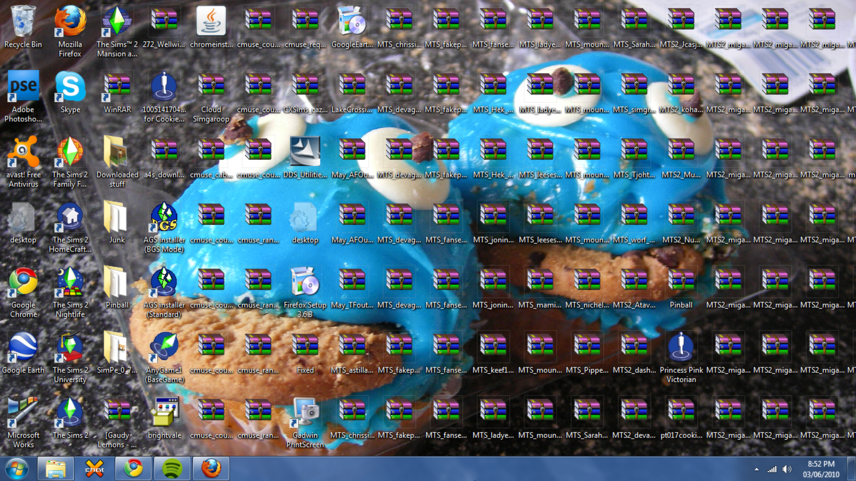The width and height of the screenshot is (856, 481).
Task: Open AGS installer (BGS Mode)
Action: point(164,227)
